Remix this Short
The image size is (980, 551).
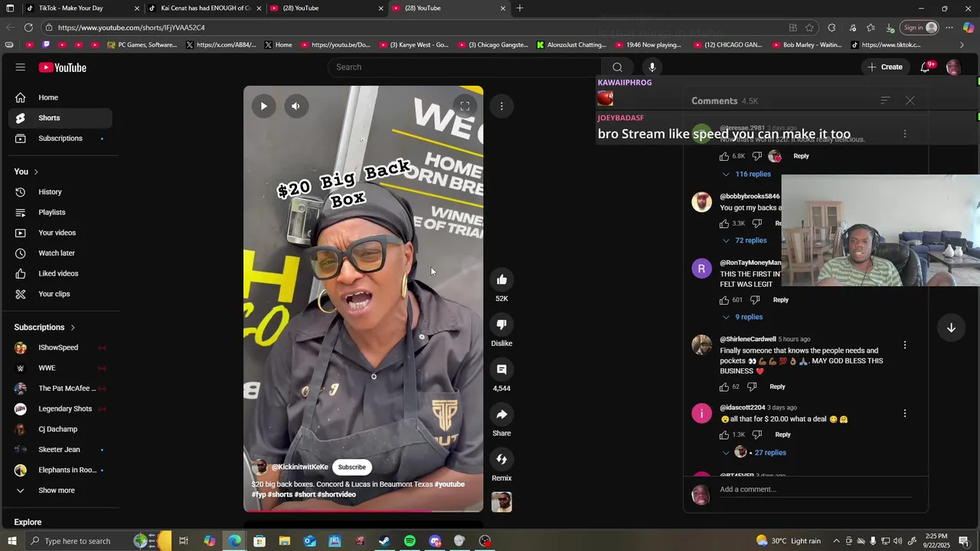pos(501,459)
